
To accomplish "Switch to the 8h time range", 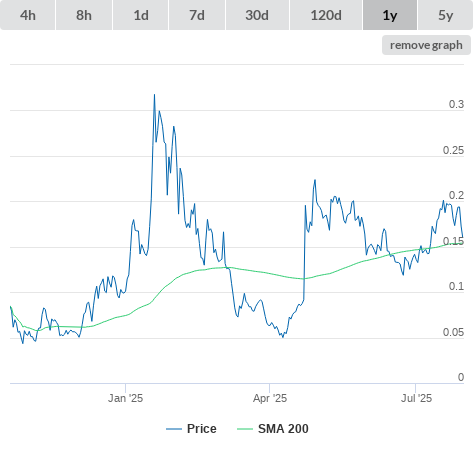I will tap(84, 15).
